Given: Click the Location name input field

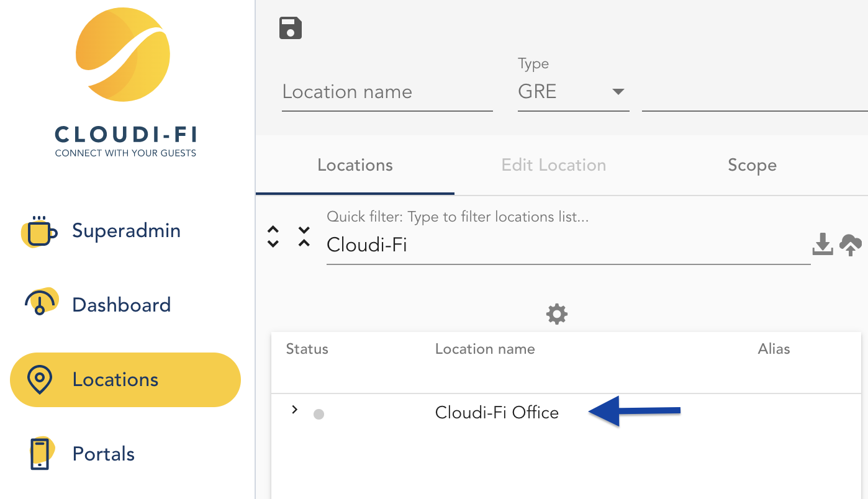Looking at the screenshot, I should pos(387,92).
